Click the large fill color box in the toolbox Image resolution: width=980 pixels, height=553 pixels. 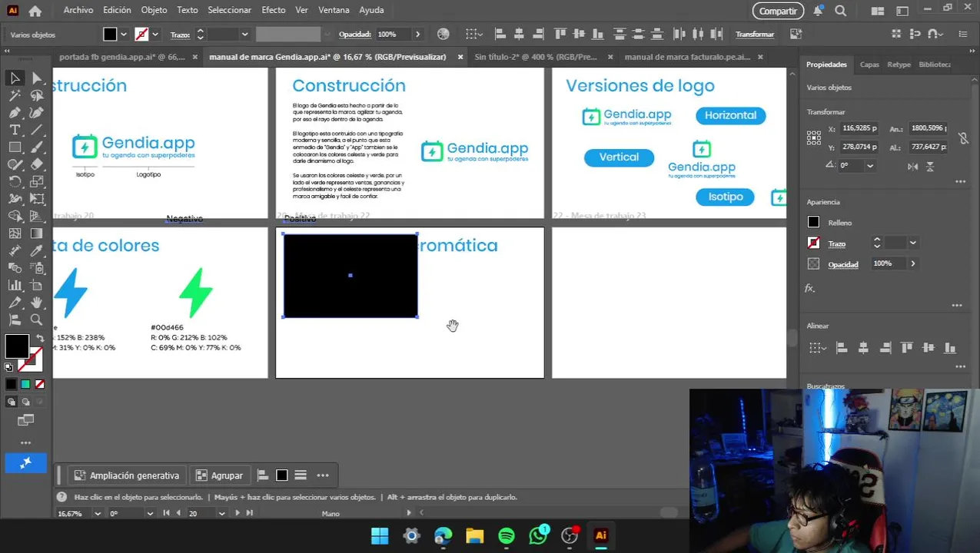[16, 346]
